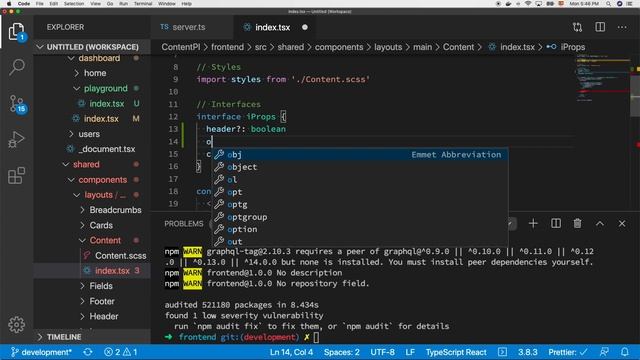Switch to the PROBLEMS panel tab
640x360 pixels.
(x=184, y=224)
